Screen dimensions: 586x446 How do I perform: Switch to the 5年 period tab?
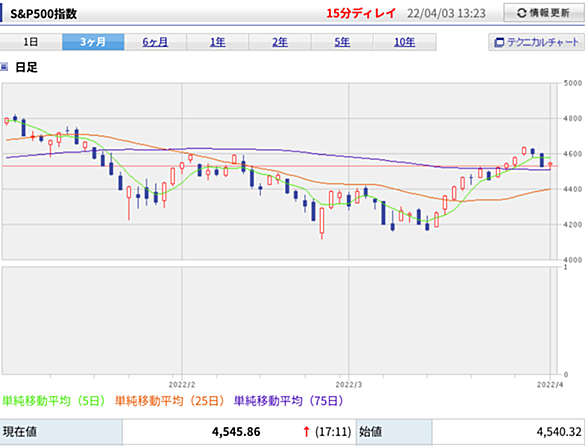tap(342, 42)
